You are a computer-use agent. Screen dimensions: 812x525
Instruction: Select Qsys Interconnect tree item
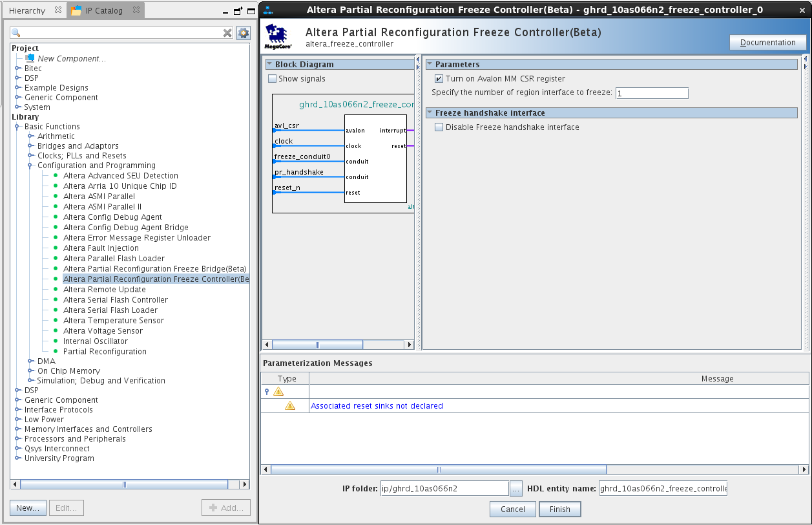(57, 449)
